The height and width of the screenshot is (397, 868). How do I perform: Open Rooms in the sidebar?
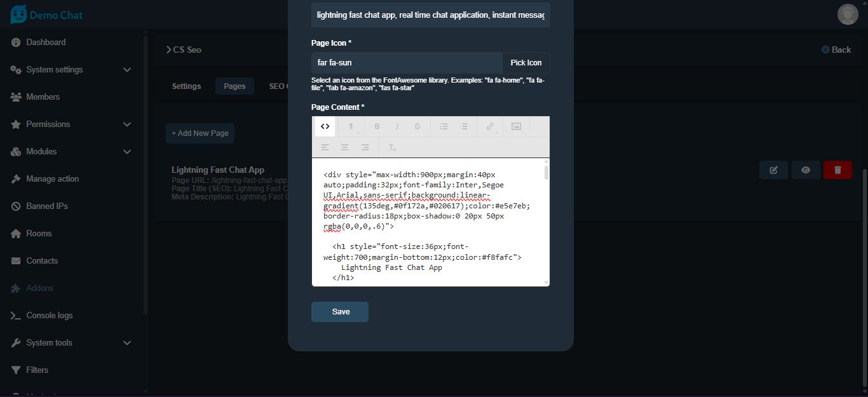point(39,234)
